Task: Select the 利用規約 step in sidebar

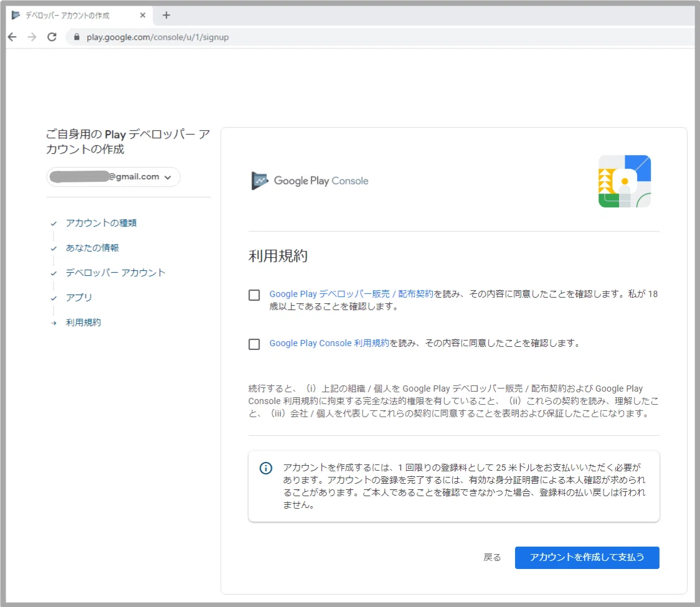Action: pyautogui.click(x=83, y=322)
